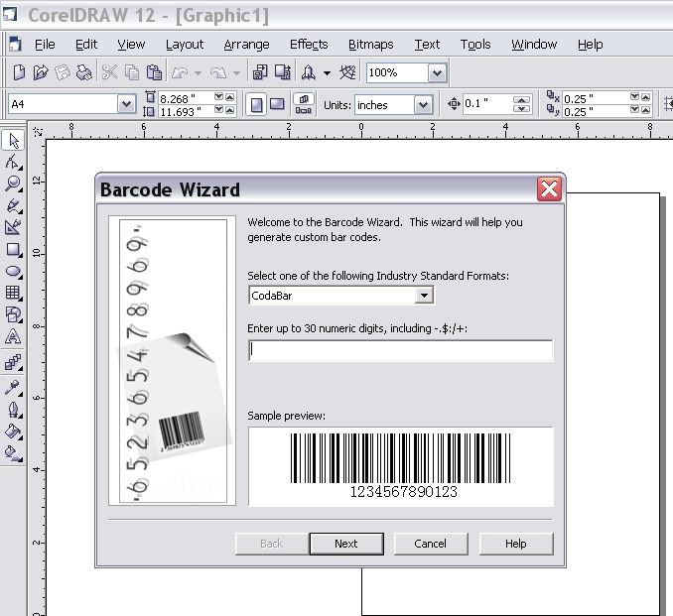The image size is (673, 616).
Task: Expand the Application Launcher dropdown arrow
Action: point(327,73)
